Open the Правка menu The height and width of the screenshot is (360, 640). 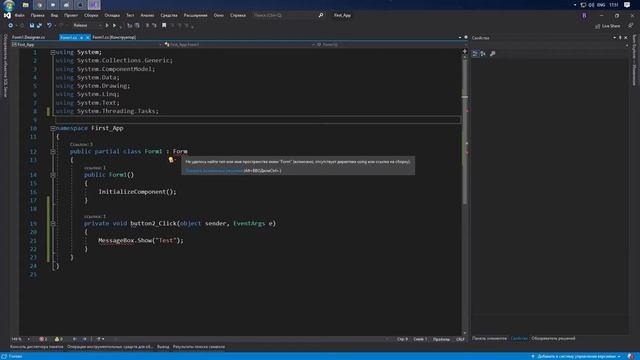[37, 15]
